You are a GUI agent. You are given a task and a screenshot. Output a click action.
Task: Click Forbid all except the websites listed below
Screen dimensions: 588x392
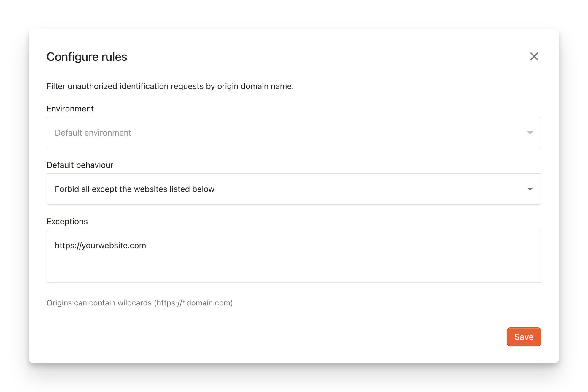point(134,189)
